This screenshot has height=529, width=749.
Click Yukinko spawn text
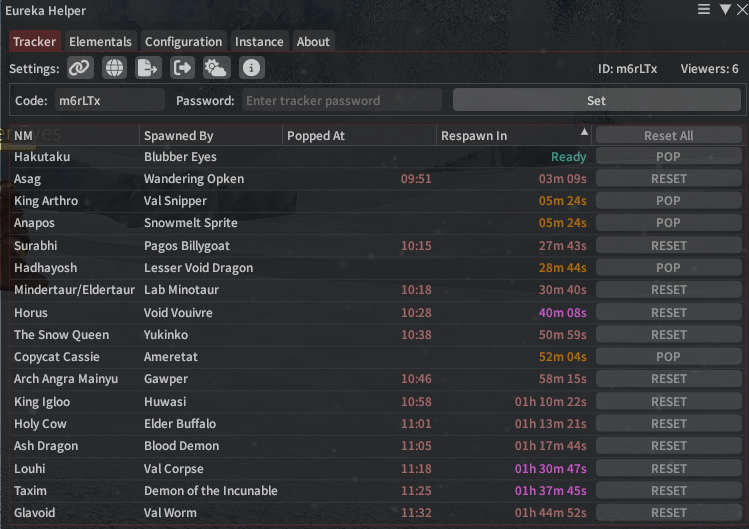pos(166,335)
